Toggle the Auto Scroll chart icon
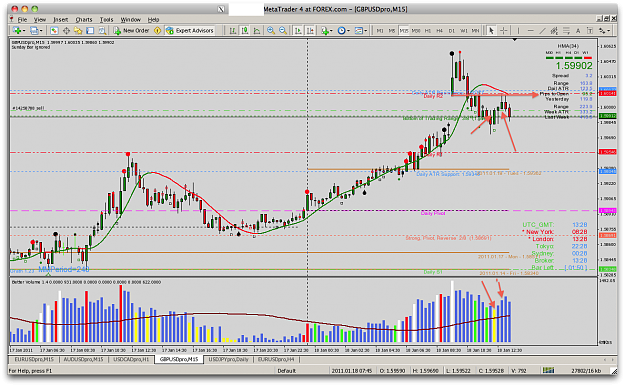Image resolution: width=625 pixels, height=386 pixels. pos(298,31)
